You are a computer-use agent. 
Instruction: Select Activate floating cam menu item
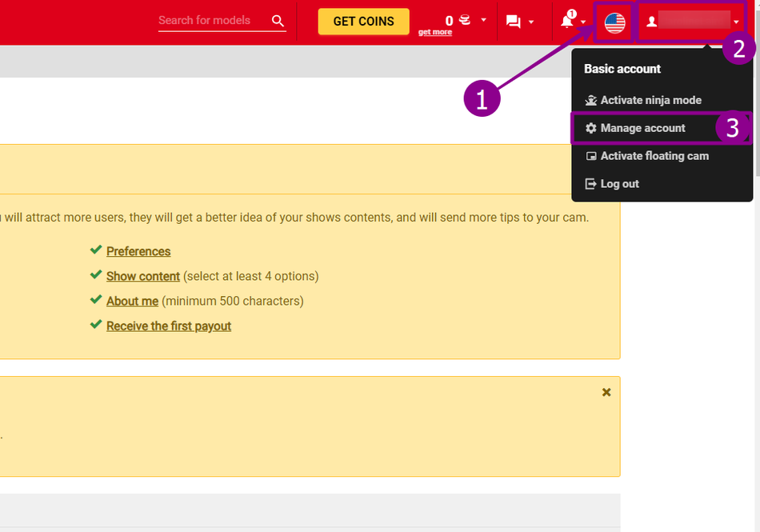(x=654, y=156)
